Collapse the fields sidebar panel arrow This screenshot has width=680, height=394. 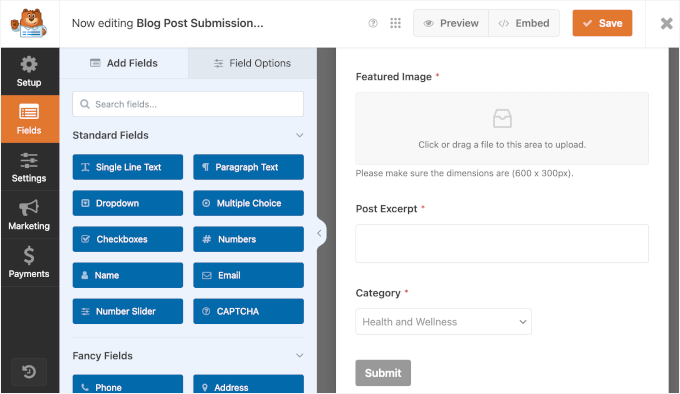tap(320, 233)
